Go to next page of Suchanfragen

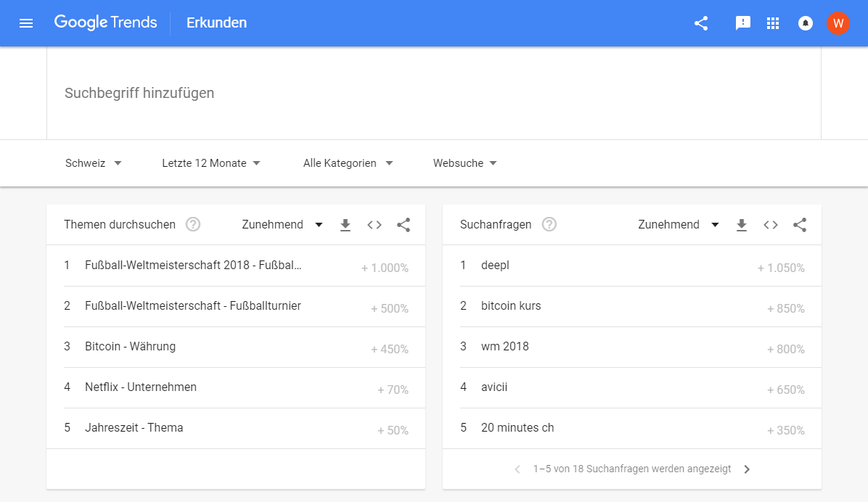click(747, 469)
